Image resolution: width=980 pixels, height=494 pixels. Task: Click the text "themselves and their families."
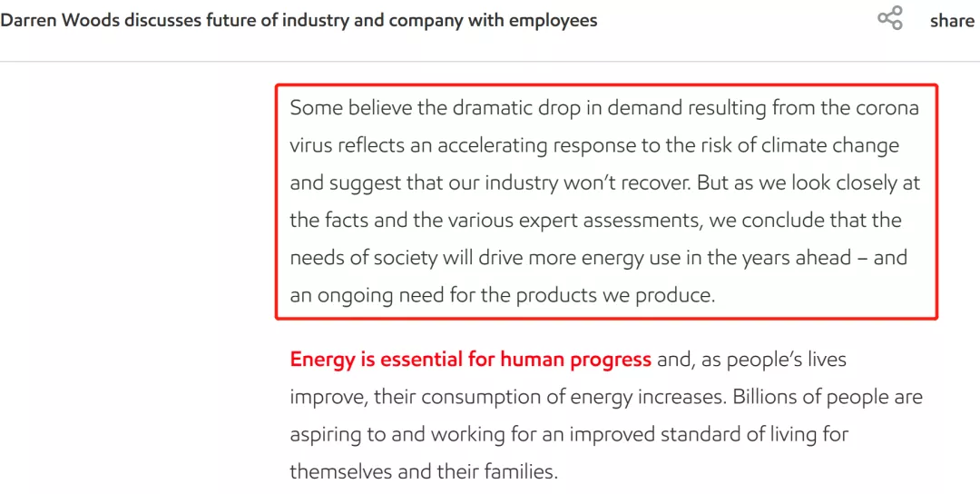click(423, 471)
